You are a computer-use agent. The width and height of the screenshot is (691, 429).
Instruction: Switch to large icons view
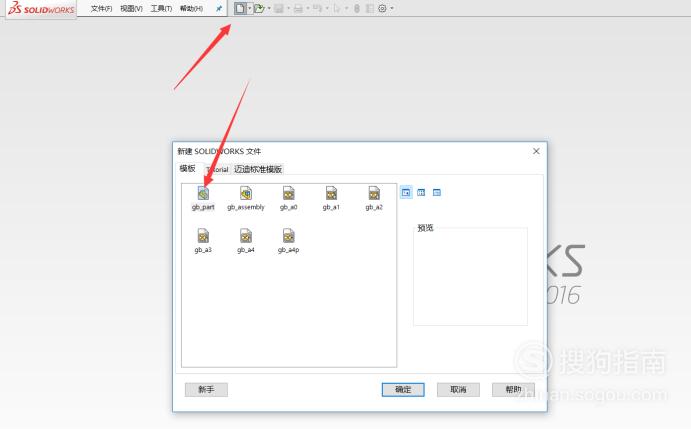pyautogui.click(x=406, y=192)
